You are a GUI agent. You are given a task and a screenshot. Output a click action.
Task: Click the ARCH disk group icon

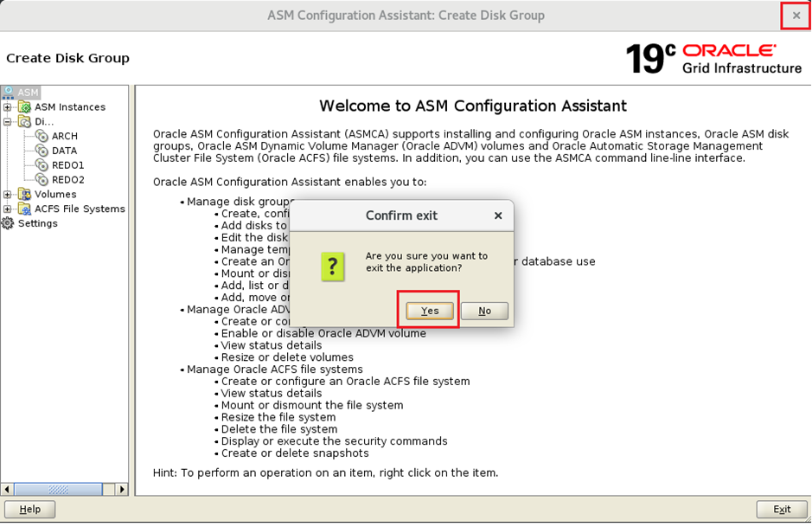(42, 136)
